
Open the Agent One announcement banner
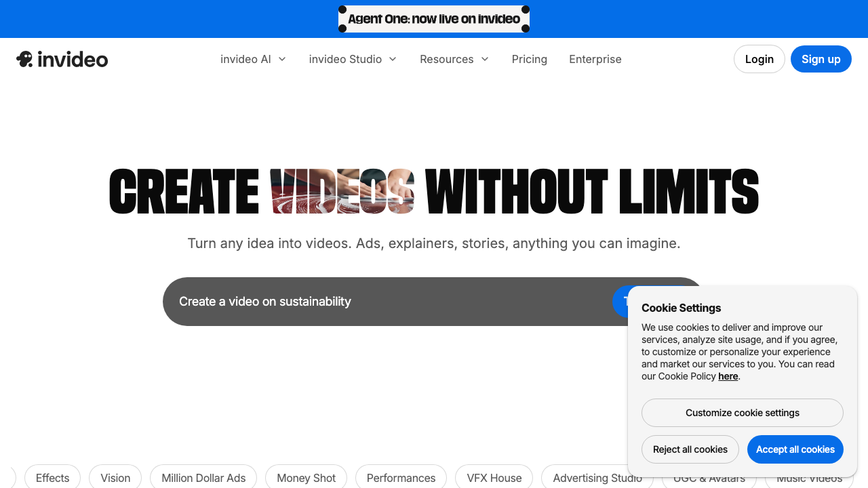(x=434, y=19)
